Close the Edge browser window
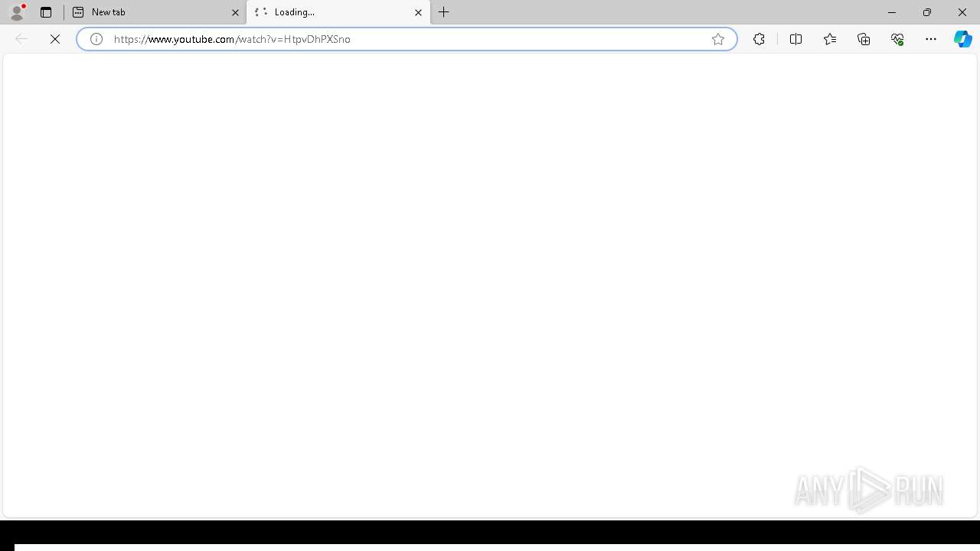 pyautogui.click(x=962, y=12)
